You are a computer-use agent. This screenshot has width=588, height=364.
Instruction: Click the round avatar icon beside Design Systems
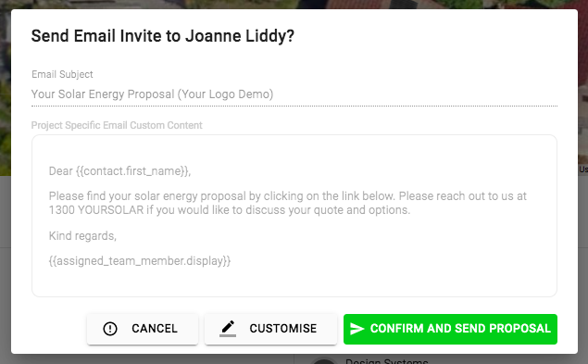(x=323, y=360)
